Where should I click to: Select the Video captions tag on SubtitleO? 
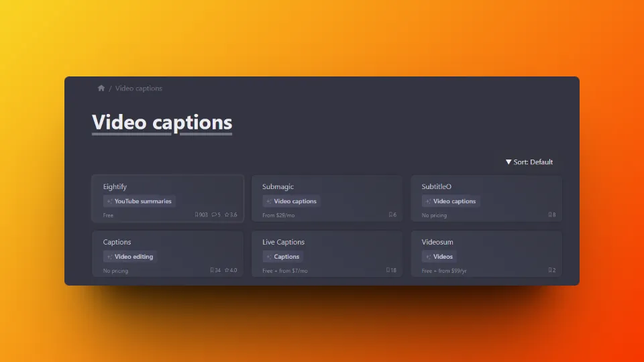click(451, 201)
